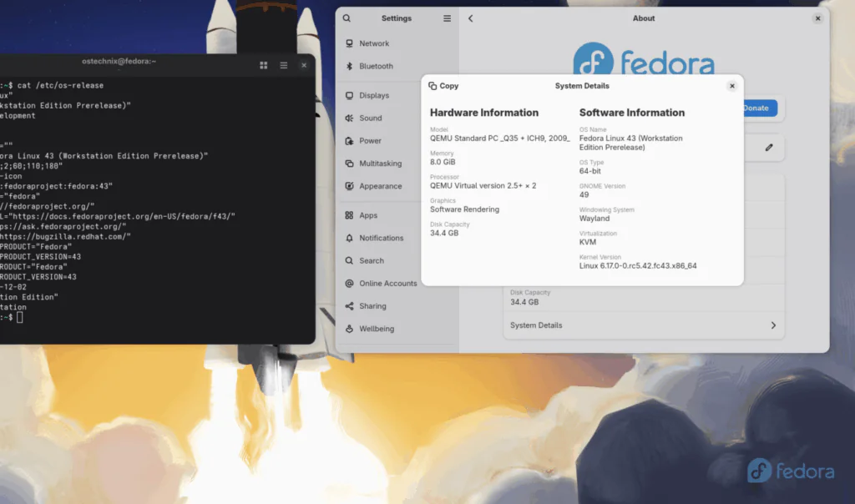
Task: Go back using the About header arrow
Action: coord(470,18)
